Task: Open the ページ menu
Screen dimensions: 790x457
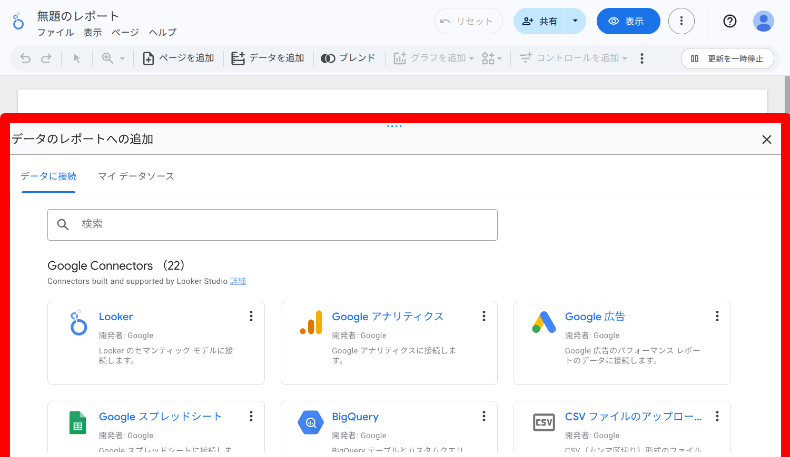Action: tap(125, 33)
